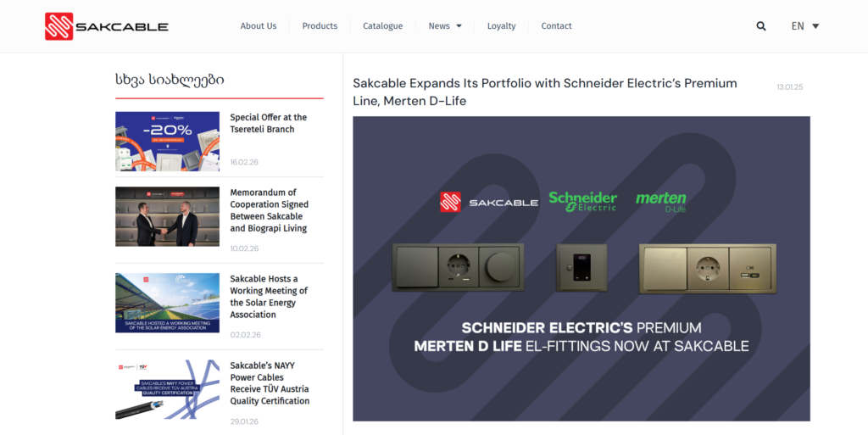Open the Contact page

pos(556,26)
